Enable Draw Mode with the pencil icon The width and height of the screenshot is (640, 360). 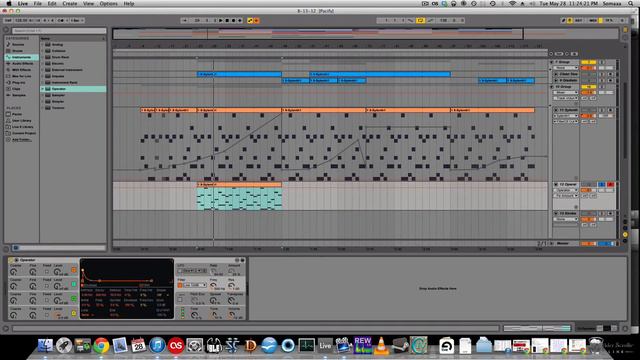(563, 20)
